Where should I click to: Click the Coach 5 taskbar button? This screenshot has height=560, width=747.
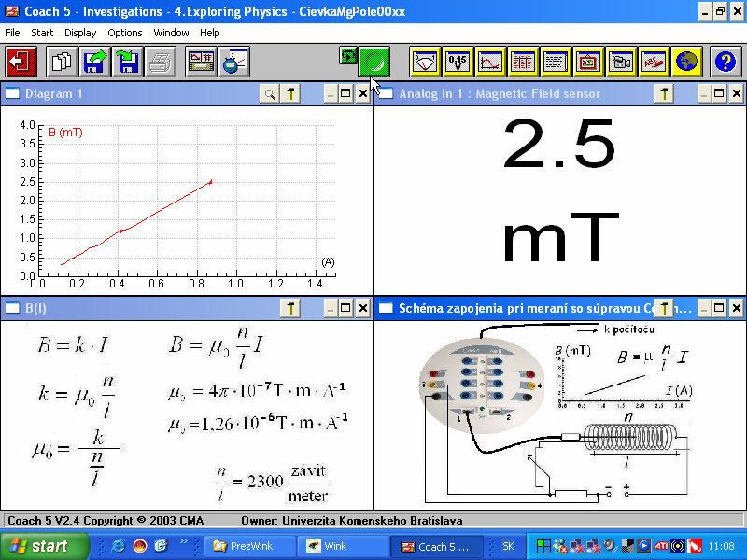click(436, 546)
